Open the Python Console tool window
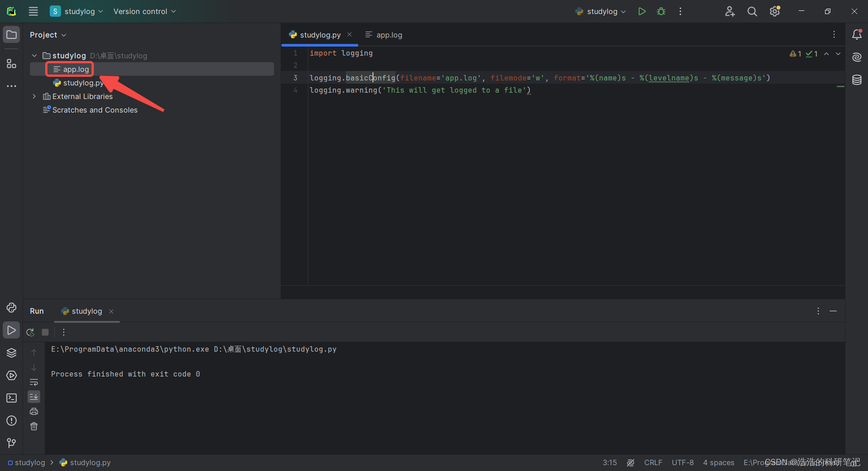Image resolution: width=868 pixels, height=471 pixels. 11,308
